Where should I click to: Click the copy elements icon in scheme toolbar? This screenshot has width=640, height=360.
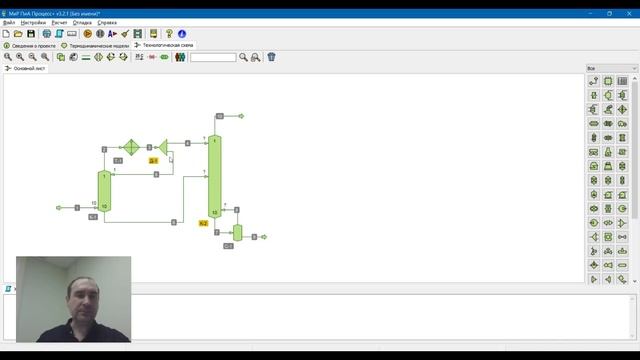[61, 57]
